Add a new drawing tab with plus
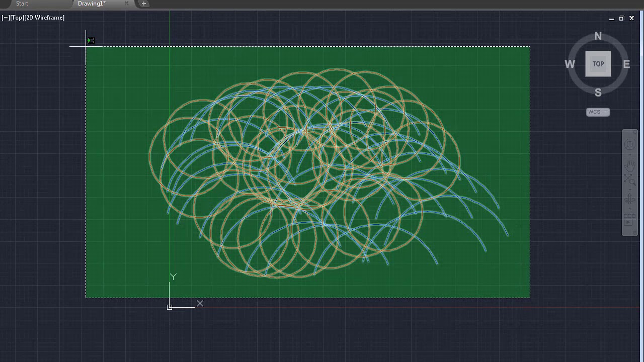Screen dimensions: 644x362 tap(144, 4)
